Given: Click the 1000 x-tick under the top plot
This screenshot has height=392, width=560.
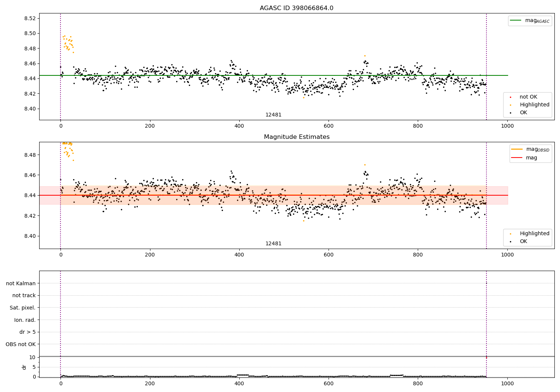Looking at the screenshot, I should click(x=507, y=126).
